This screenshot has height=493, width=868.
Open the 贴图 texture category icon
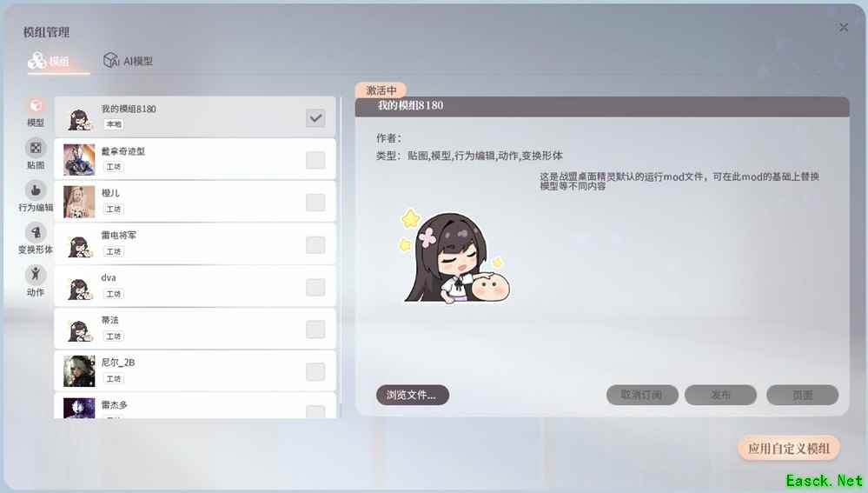(x=36, y=148)
